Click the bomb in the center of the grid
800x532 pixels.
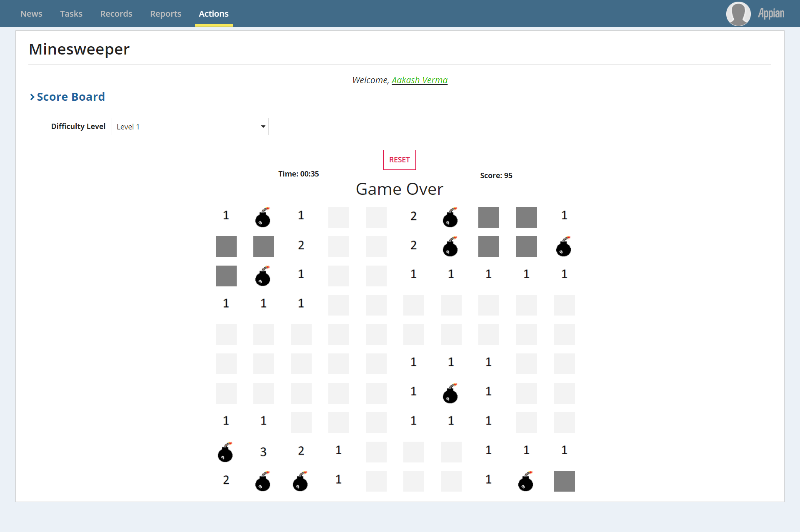450,393
